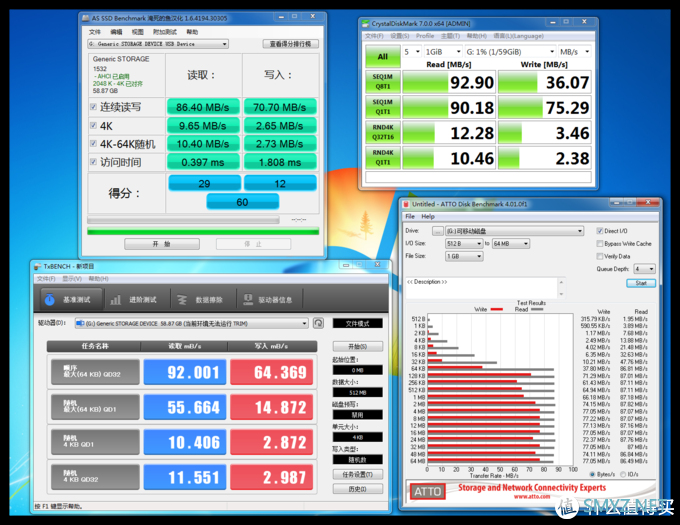Click the 顺序 最大(64 KB) QD32 task button

(95, 372)
